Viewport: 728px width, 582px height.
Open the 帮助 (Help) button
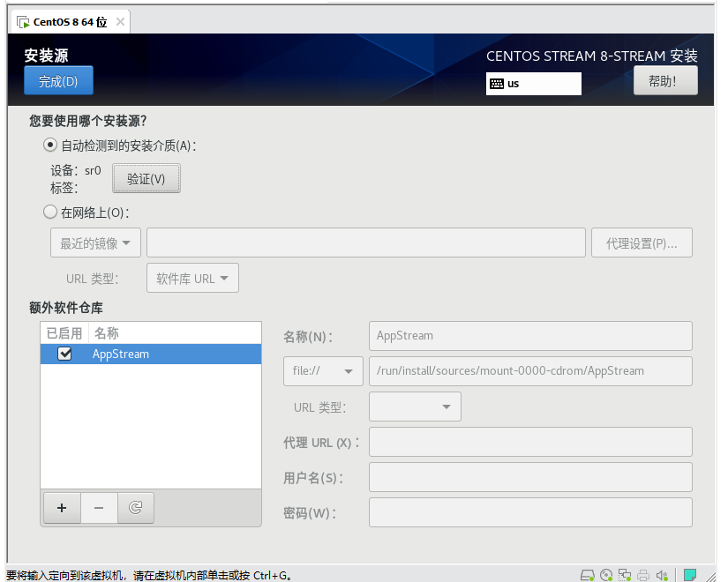click(664, 81)
